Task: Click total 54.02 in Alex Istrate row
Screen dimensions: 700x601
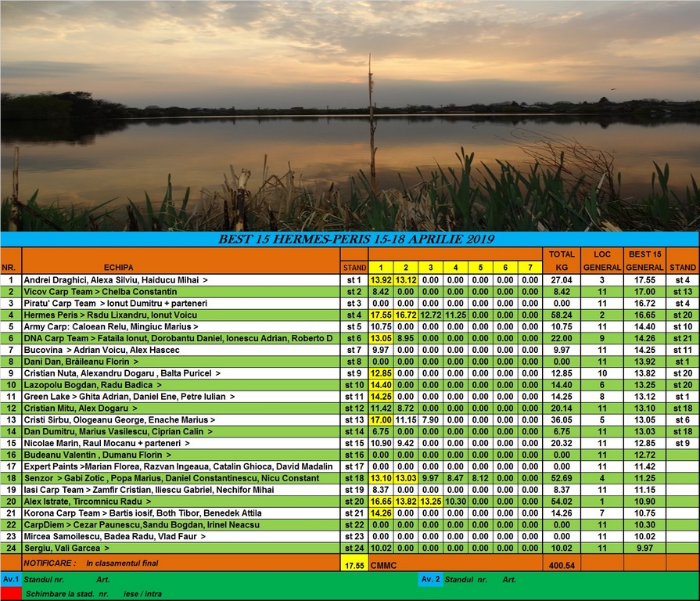Action: click(x=562, y=501)
